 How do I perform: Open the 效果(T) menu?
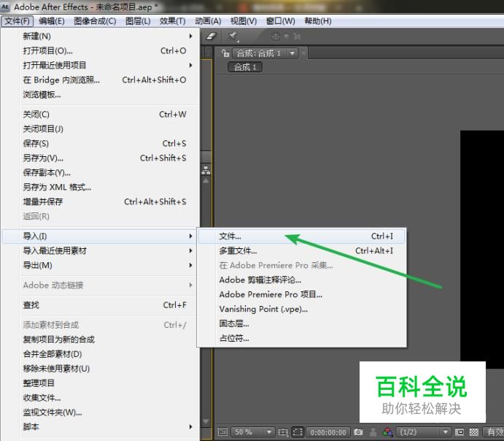click(173, 21)
